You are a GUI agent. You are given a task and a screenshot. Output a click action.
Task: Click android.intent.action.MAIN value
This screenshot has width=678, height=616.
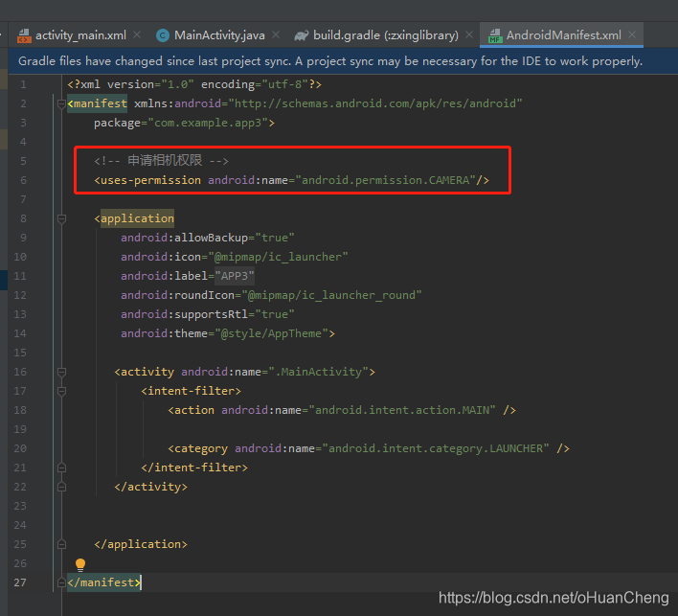[x=402, y=410]
